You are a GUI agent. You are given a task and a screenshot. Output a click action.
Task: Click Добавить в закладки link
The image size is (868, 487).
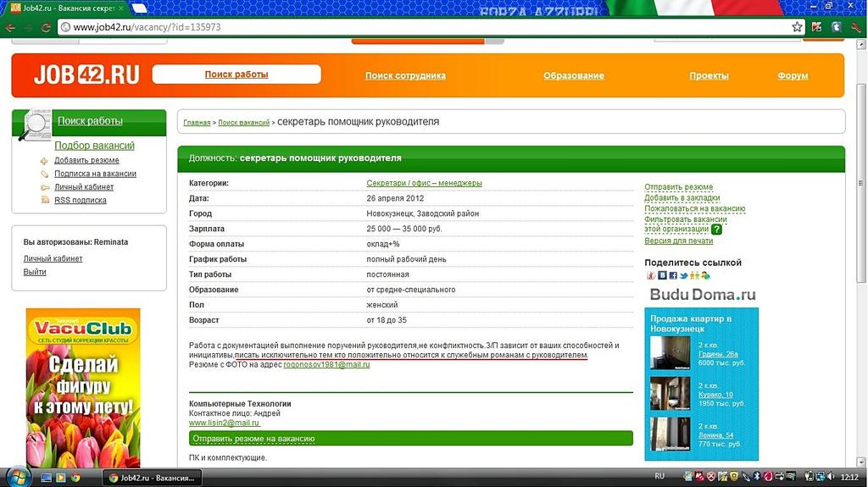tap(682, 197)
